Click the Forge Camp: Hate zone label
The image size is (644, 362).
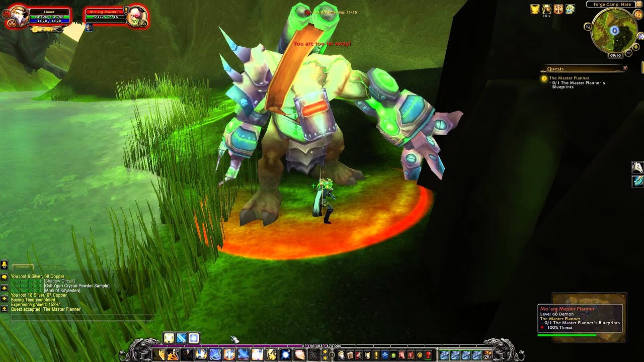[612, 4]
